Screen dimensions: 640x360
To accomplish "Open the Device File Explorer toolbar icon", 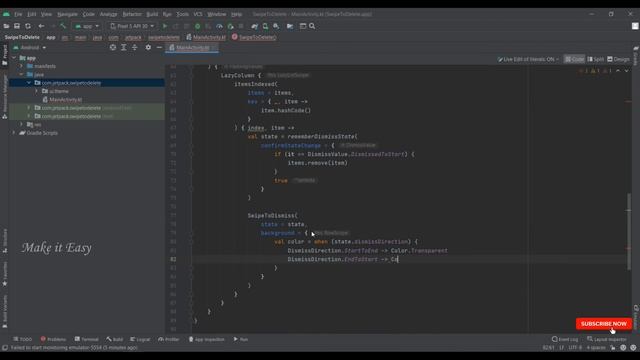I will point(290,26).
